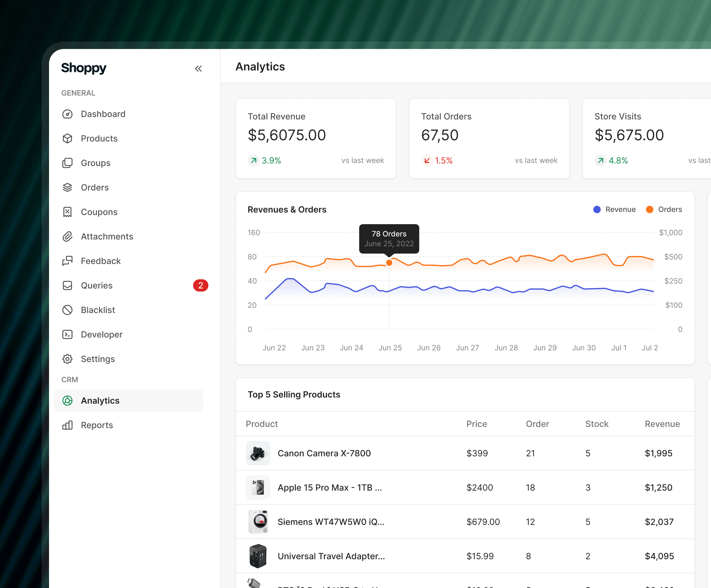711x588 pixels.
Task: Click the Queries inbox icon
Action: [x=67, y=285]
